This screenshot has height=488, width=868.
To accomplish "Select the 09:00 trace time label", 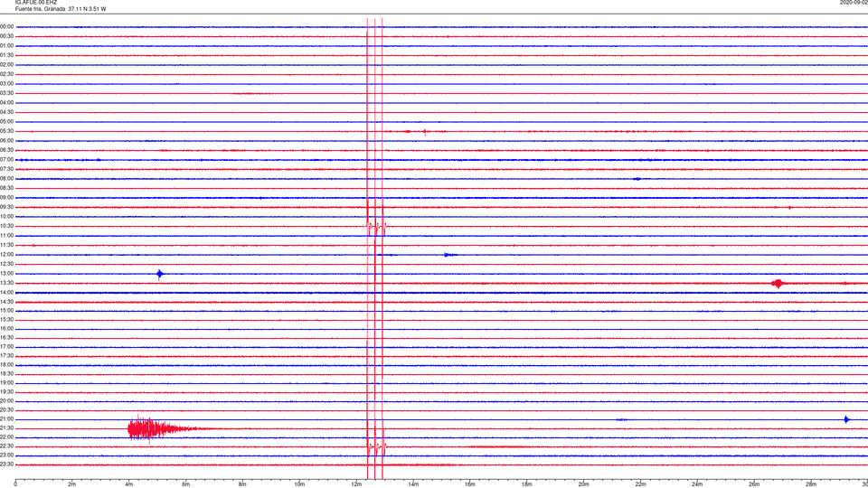I will pyautogui.click(x=7, y=198).
